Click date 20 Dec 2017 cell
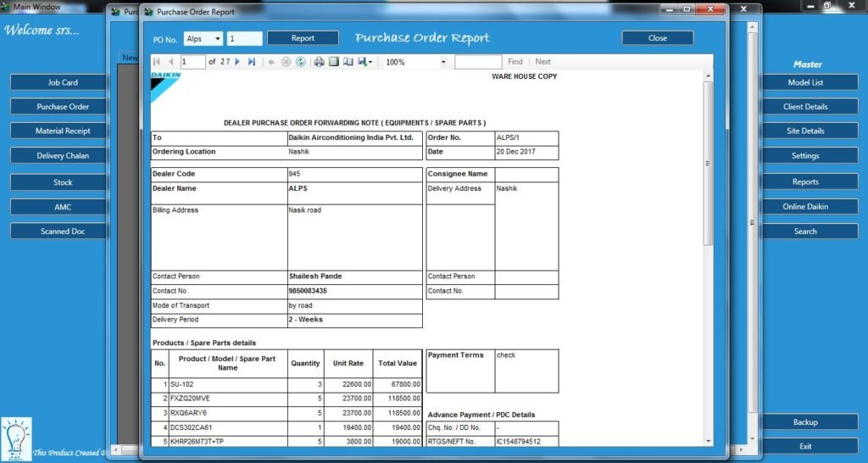The image size is (868, 463). tap(526, 152)
